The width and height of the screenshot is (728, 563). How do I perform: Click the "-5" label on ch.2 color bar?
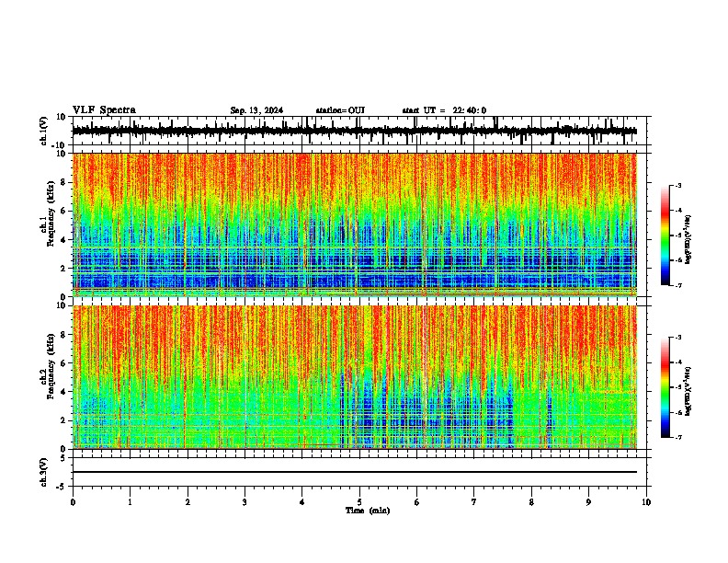click(677, 387)
